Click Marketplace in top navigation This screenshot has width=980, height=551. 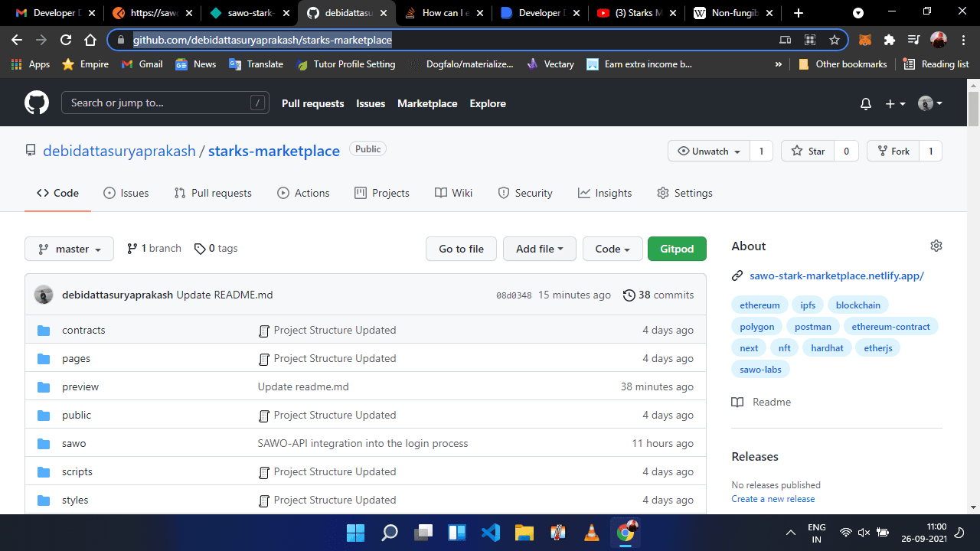point(427,103)
